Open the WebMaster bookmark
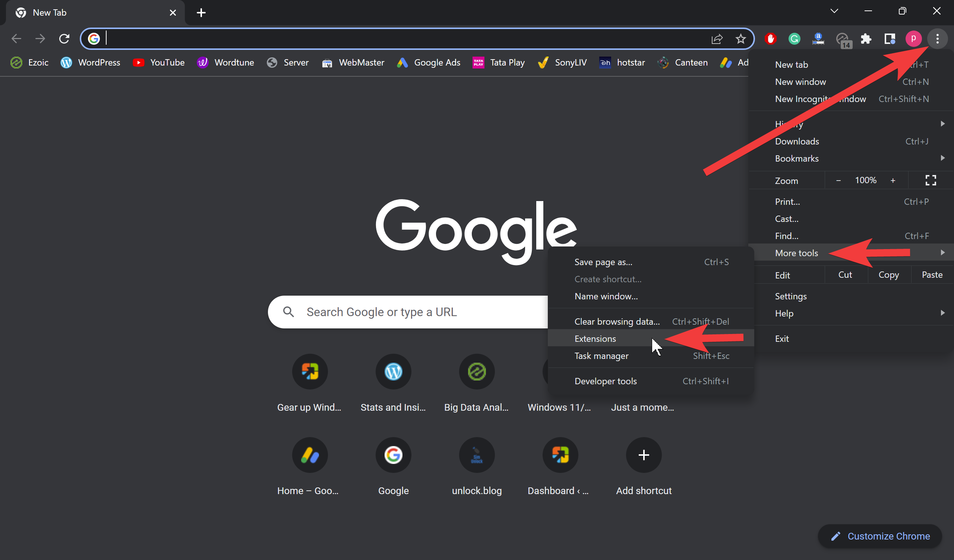Viewport: 954px width, 560px height. point(353,63)
